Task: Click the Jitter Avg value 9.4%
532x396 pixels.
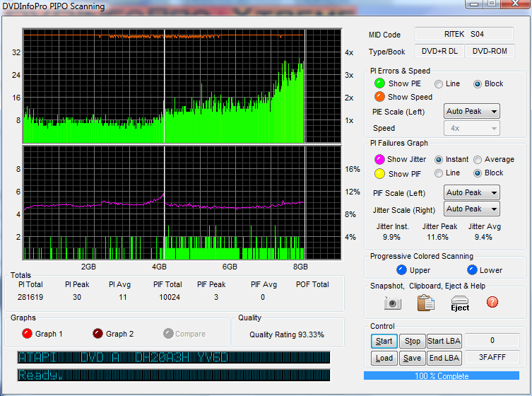Action: (483, 237)
